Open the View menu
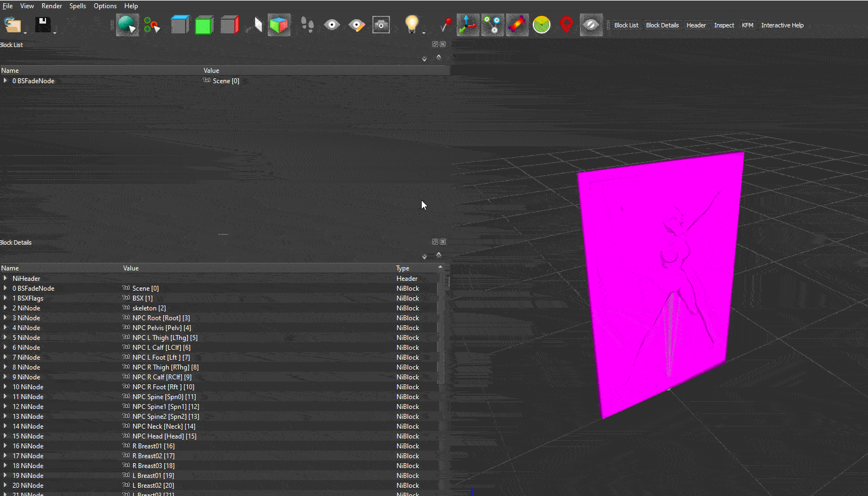This screenshot has height=496, width=868. click(x=27, y=6)
